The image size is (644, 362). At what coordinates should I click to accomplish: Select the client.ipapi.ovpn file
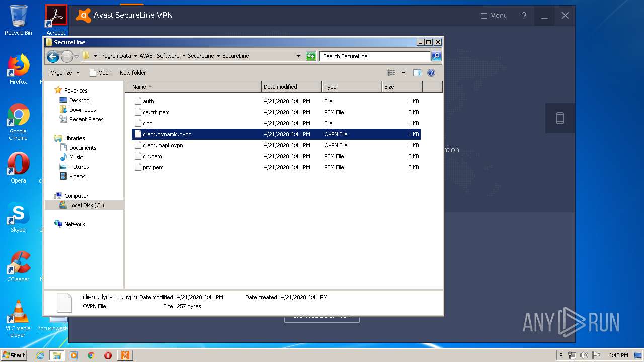point(276,145)
